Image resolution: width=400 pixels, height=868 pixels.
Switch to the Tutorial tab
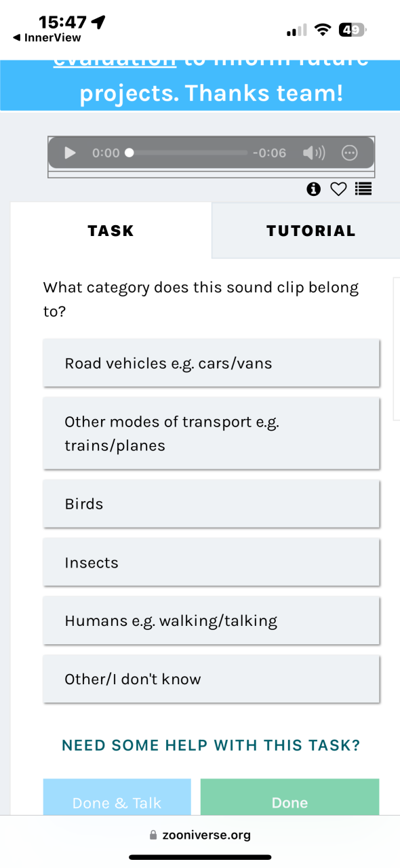tap(311, 231)
